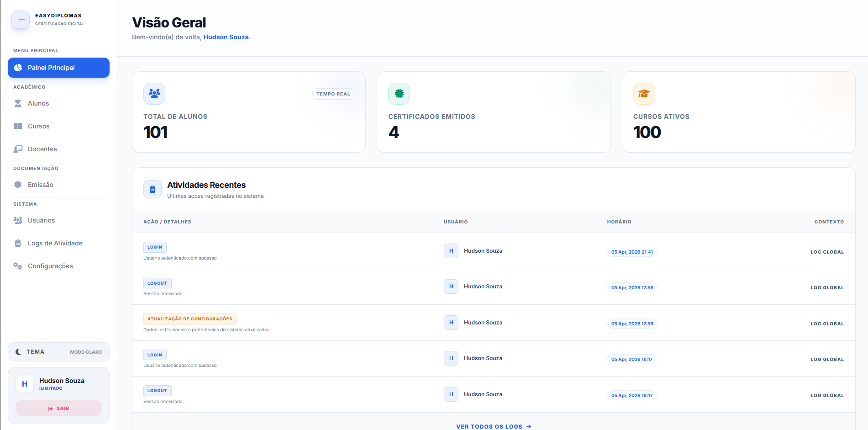Click the Total de Alunos people icon
The height and width of the screenshot is (430, 868).
click(154, 94)
